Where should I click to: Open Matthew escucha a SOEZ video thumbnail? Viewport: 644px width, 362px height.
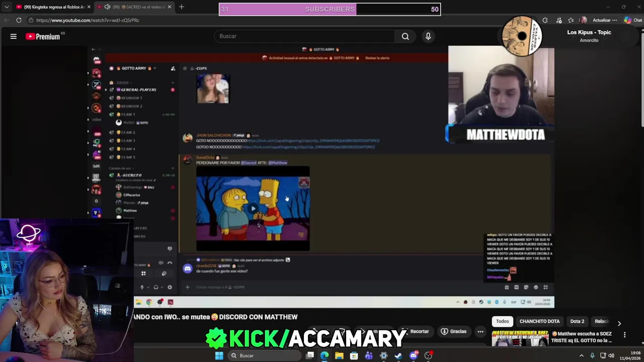(520, 338)
